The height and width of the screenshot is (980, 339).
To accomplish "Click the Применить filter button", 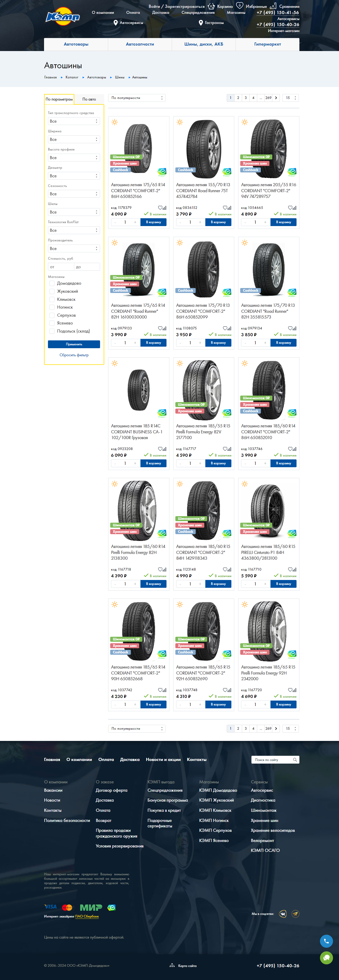I will pyautogui.click(x=74, y=344).
